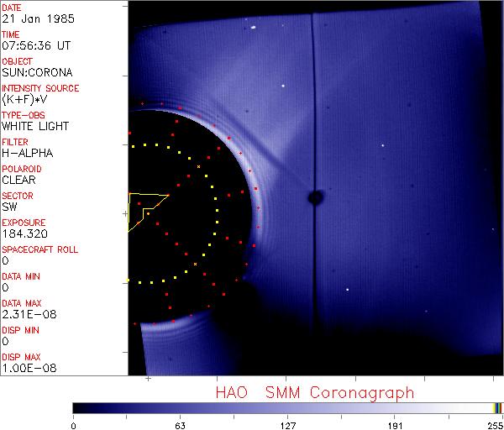Click the DATE value 21 Jan 1985
This screenshot has height=430, width=504.
(38, 18)
